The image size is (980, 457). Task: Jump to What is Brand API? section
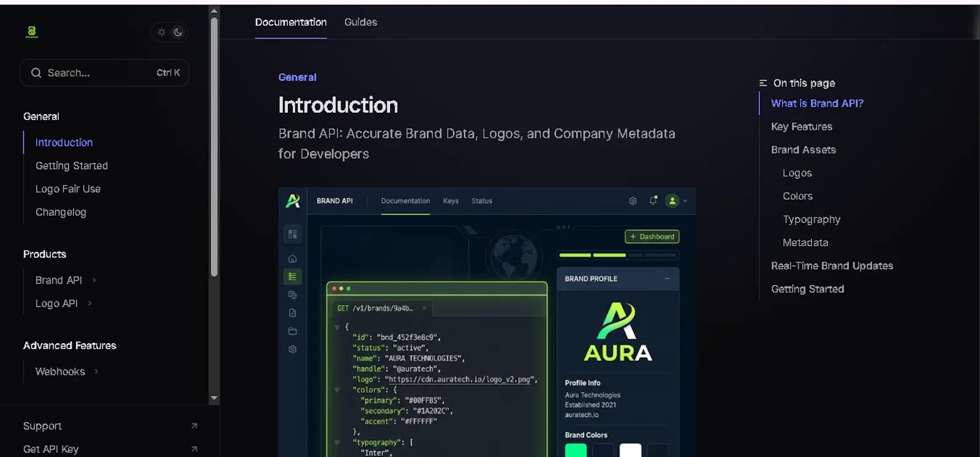817,104
